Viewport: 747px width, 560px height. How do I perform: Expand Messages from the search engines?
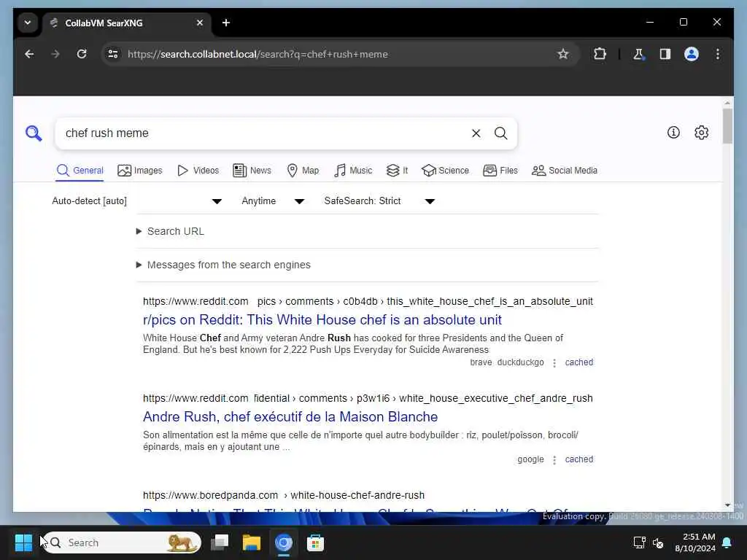coord(223,265)
